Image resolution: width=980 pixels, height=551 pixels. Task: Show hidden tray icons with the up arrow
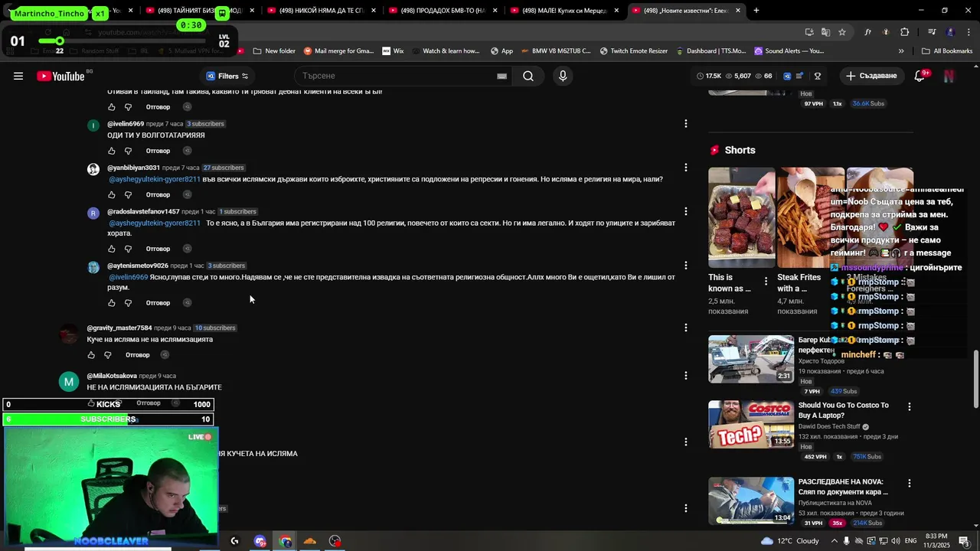coord(833,541)
